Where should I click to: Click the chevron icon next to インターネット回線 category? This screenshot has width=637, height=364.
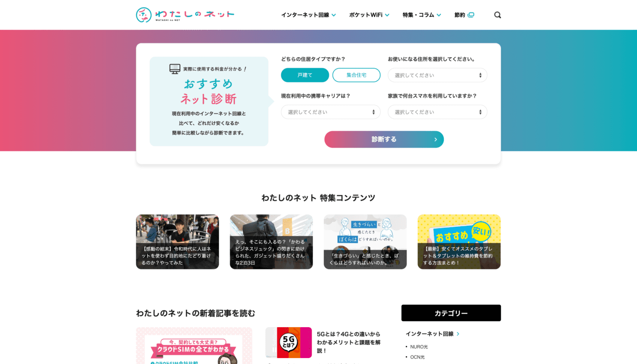click(x=458, y=334)
